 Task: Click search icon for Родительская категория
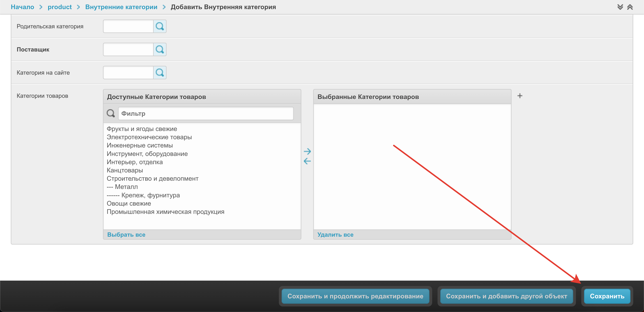click(x=160, y=26)
